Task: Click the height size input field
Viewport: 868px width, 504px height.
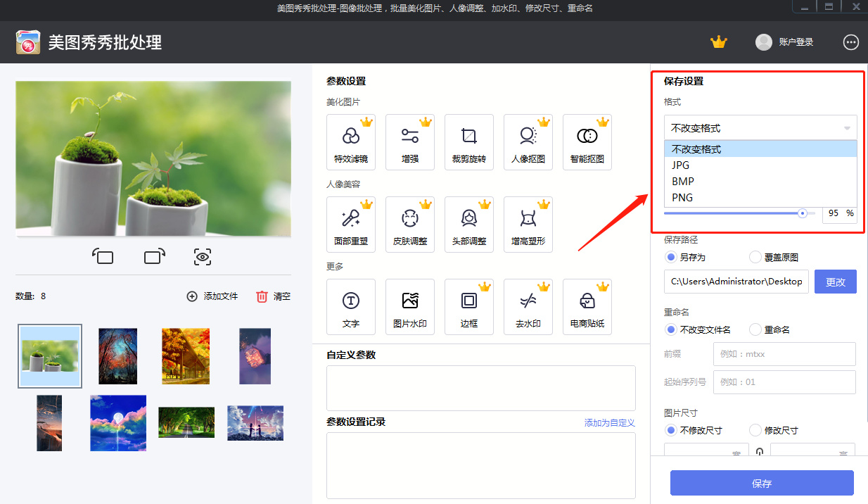Action: (813, 451)
